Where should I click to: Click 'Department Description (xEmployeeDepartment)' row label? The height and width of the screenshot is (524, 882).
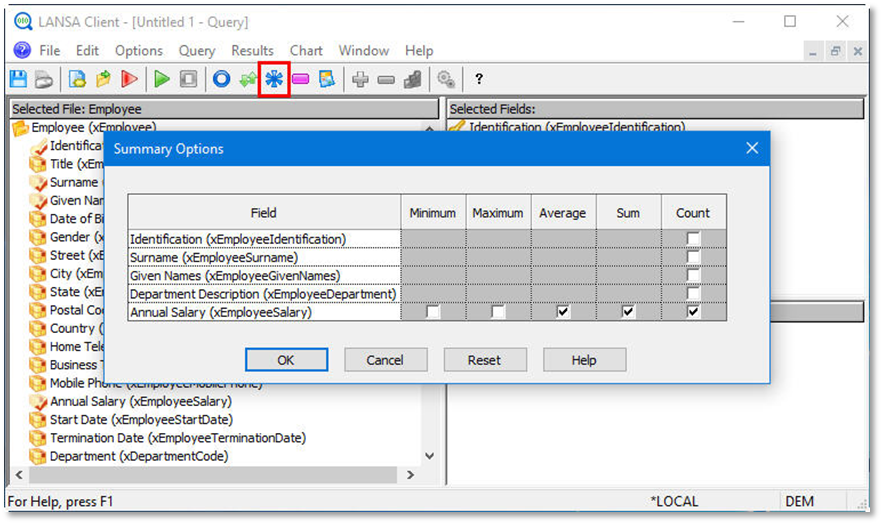[263, 294]
